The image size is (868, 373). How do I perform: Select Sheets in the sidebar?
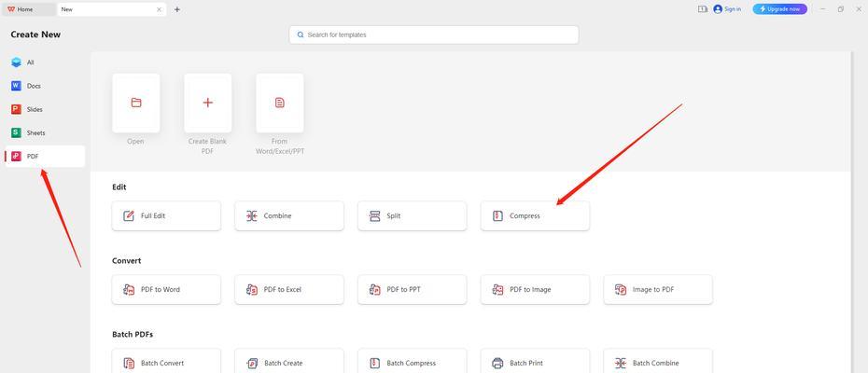(35, 133)
